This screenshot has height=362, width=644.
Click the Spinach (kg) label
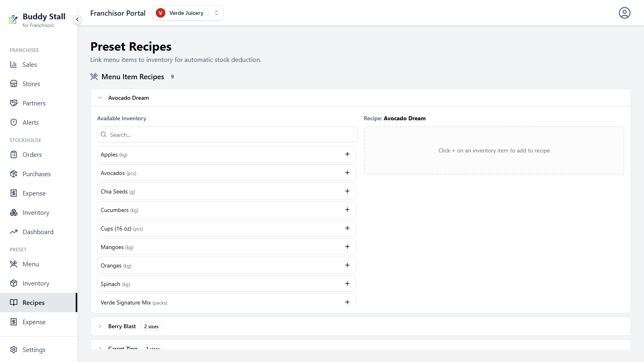[x=115, y=284]
